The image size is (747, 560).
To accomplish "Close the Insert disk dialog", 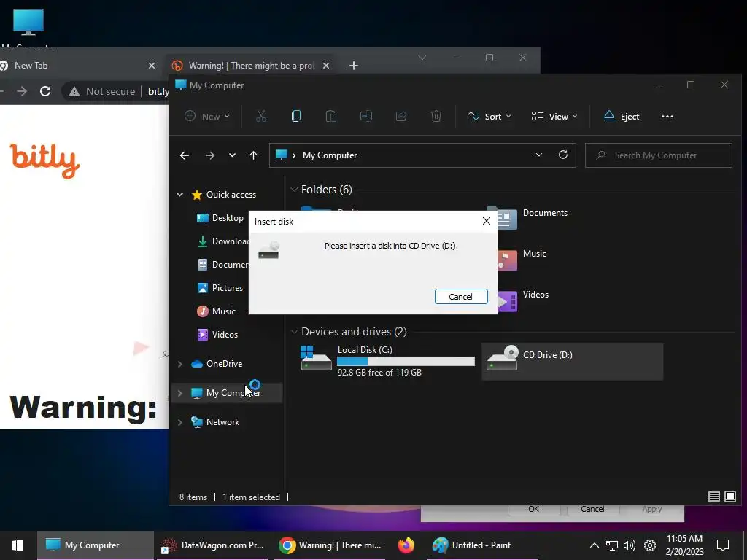I will pyautogui.click(x=486, y=221).
